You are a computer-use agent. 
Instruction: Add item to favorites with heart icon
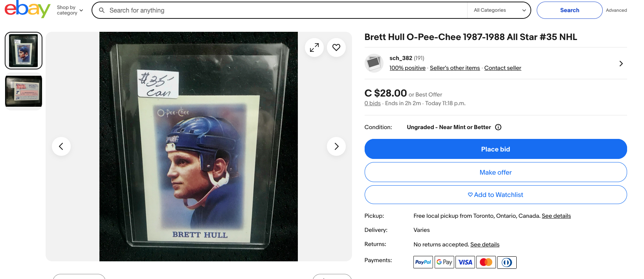click(x=336, y=47)
